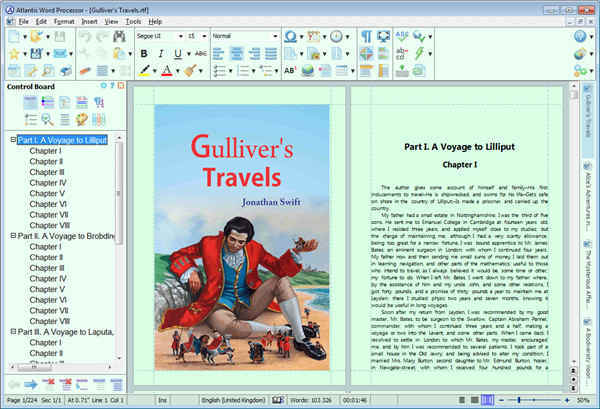Click Control Board help question mark
Viewport: 600px width, 409px height.
point(112,86)
